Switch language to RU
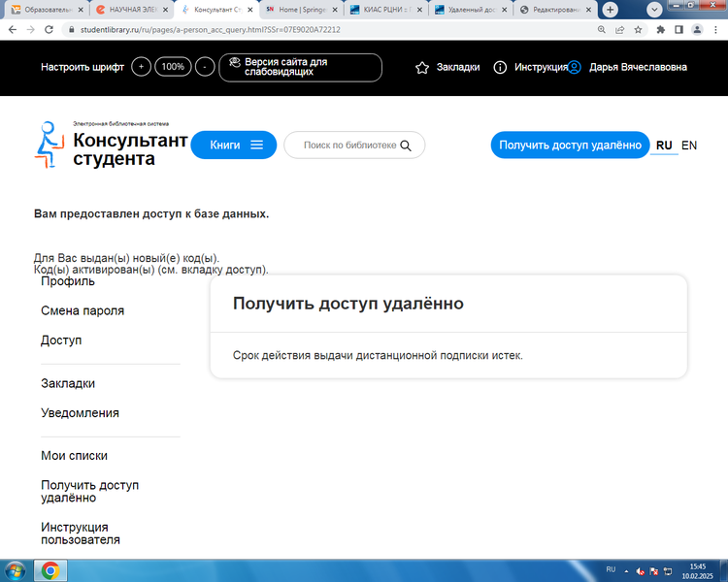The image size is (728, 582). click(x=664, y=145)
